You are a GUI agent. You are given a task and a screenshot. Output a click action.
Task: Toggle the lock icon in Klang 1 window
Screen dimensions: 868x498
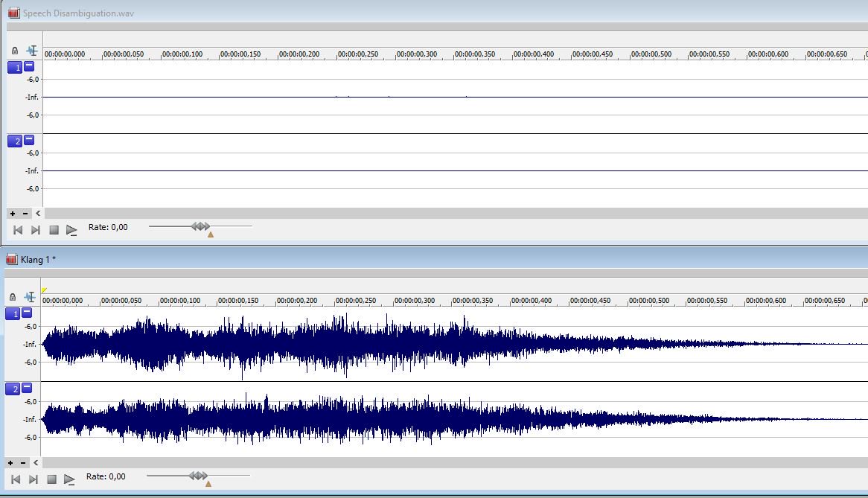[13, 297]
